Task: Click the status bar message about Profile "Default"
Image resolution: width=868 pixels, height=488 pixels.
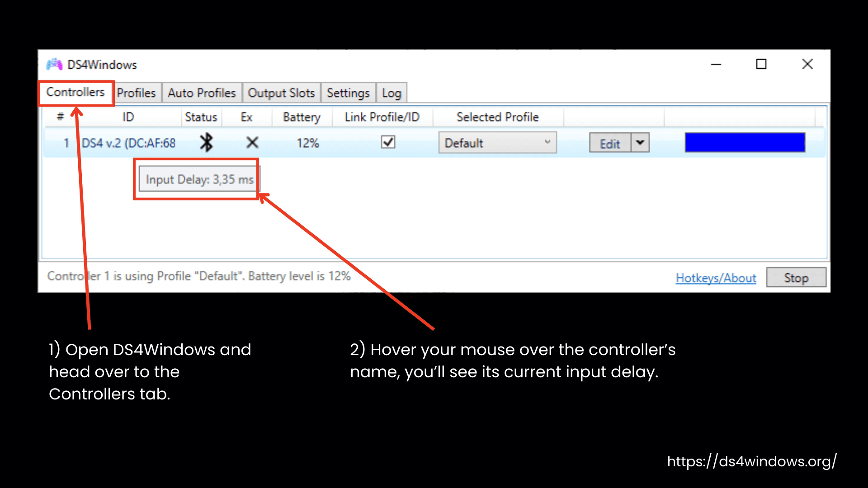Action: (x=199, y=276)
